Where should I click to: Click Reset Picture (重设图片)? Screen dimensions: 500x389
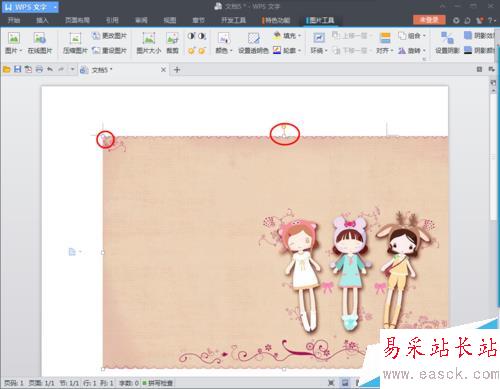(x=109, y=50)
